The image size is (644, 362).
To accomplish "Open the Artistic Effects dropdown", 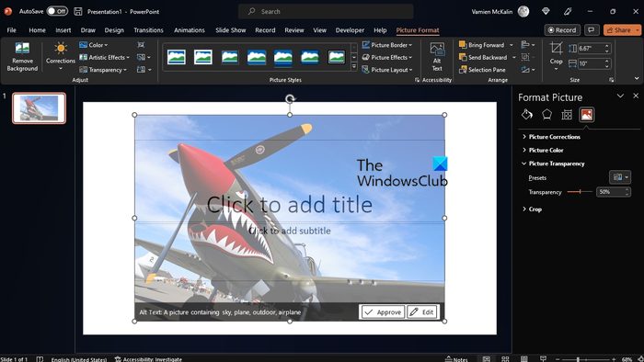I will (104, 57).
